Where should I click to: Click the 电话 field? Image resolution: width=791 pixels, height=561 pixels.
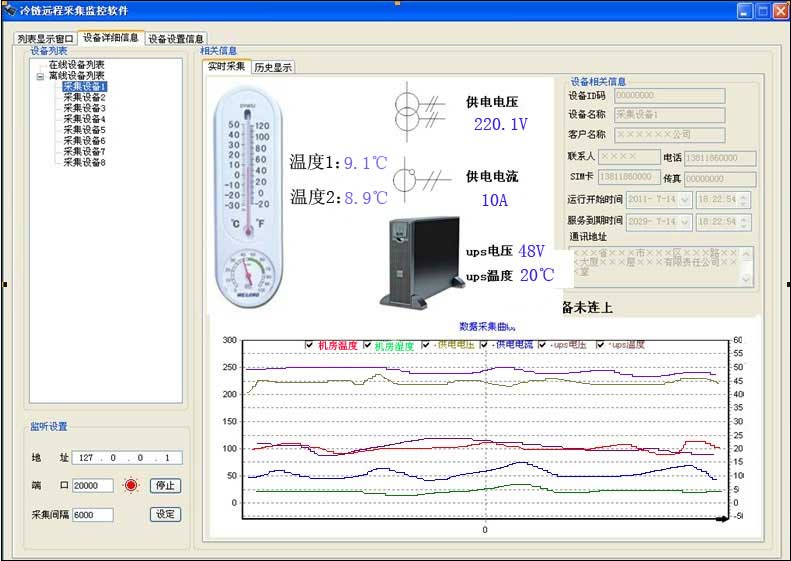click(x=720, y=158)
